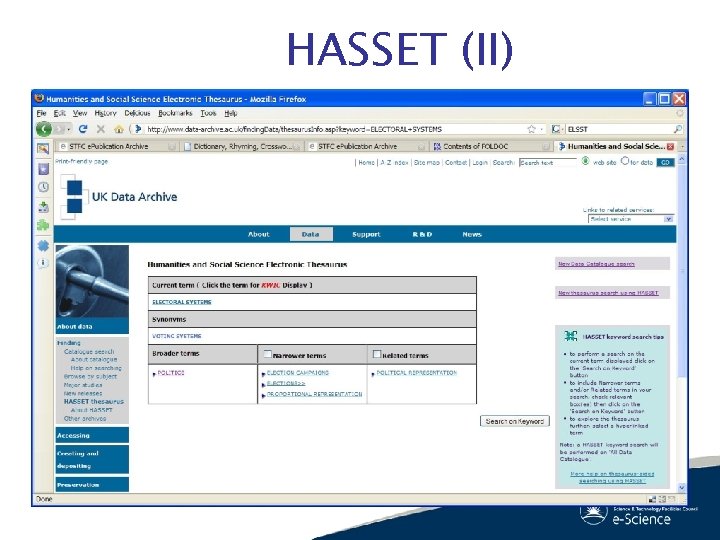
Task: Switch to the first STFC ePublication Archive tab
Action: click(116, 146)
